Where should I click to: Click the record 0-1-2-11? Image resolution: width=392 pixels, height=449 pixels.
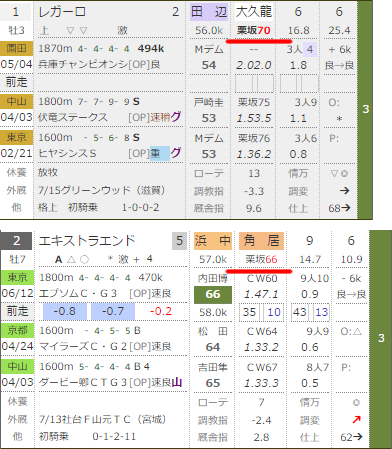tap(114, 436)
